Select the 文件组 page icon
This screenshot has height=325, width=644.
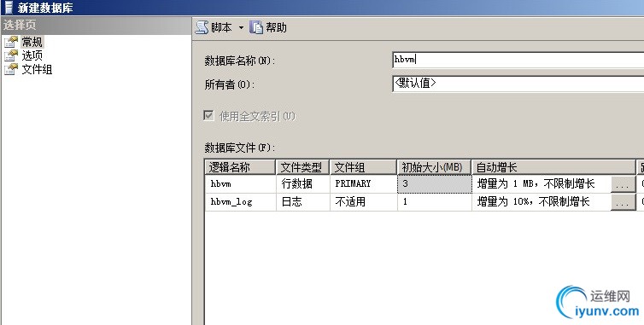tap(11, 69)
